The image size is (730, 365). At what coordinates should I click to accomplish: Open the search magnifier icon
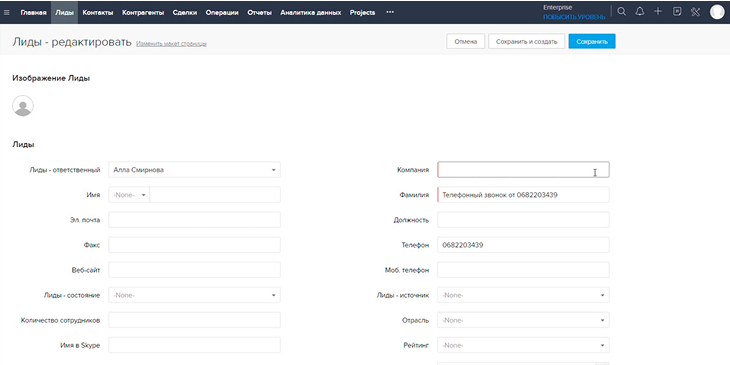pyautogui.click(x=622, y=12)
